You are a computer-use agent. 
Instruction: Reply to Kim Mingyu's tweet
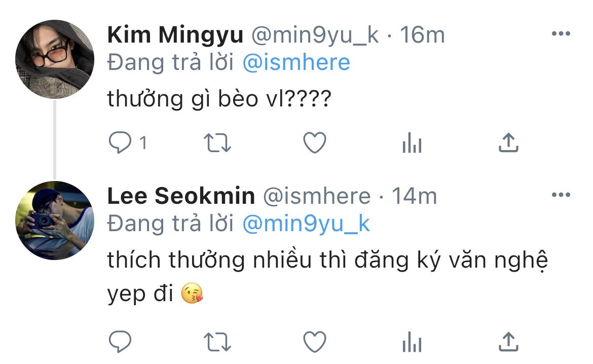click(x=120, y=143)
